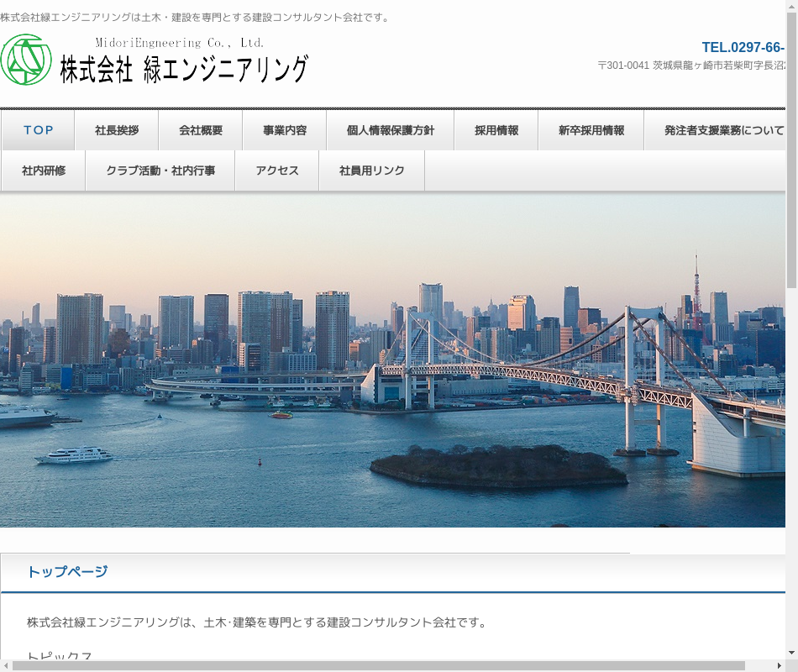798x672 pixels.
Task: View the 個人情報保護方針 page
Action: click(391, 130)
